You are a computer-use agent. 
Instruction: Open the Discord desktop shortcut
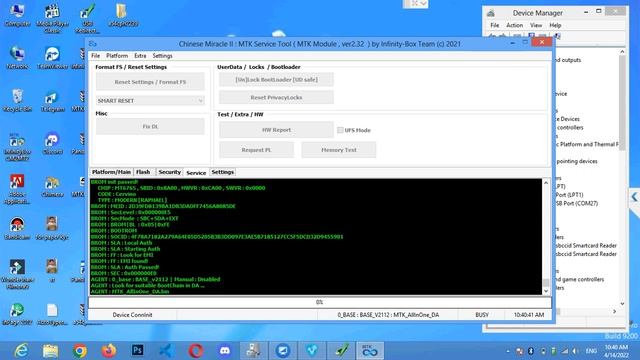(x=52, y=143)
